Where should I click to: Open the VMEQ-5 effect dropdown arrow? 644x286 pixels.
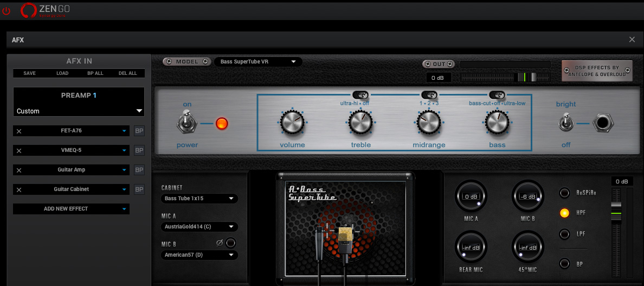pos(124,150)
